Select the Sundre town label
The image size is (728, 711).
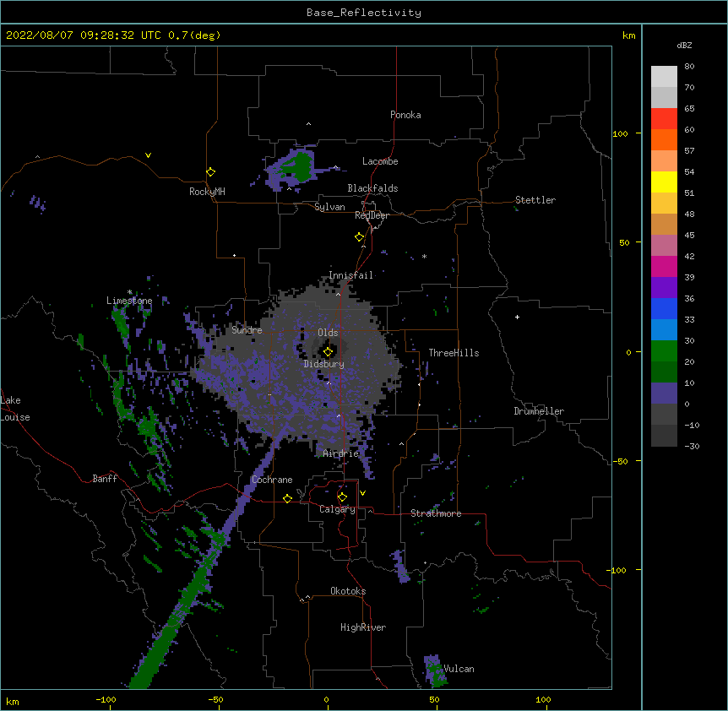[247, 330]
